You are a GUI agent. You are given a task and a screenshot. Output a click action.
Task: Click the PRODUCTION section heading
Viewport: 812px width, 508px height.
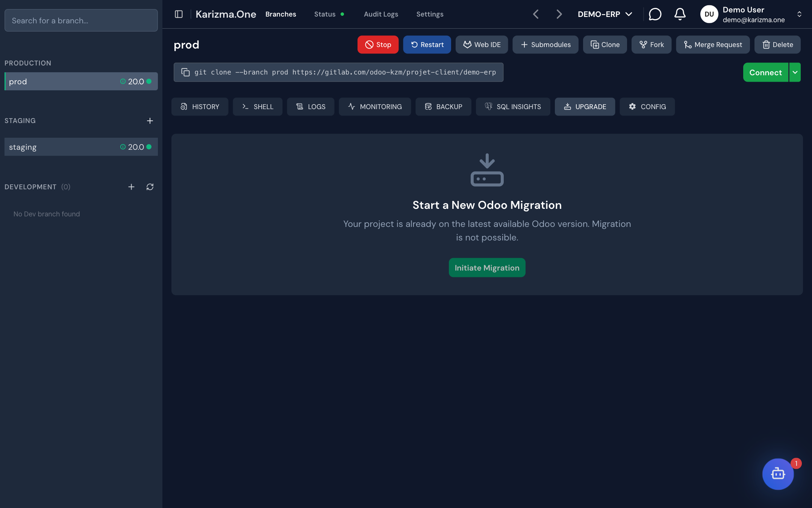(x=28, y=63)
